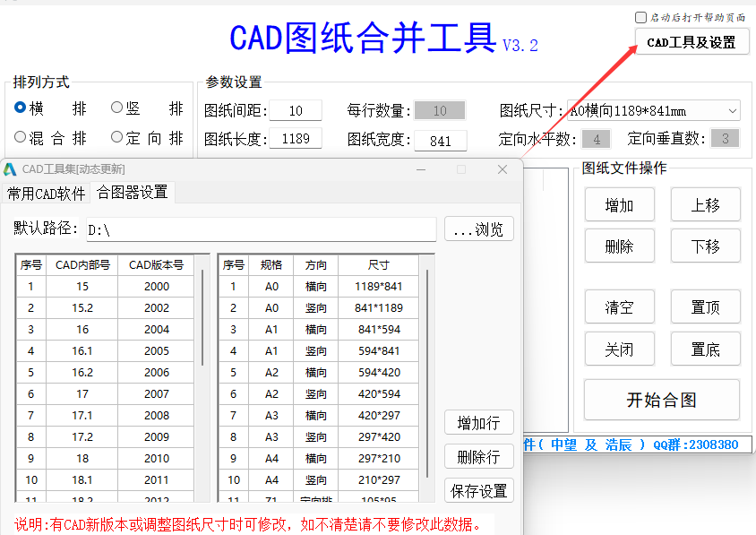Click the 图纸间距 spacing input field

[x=295, y=111]
